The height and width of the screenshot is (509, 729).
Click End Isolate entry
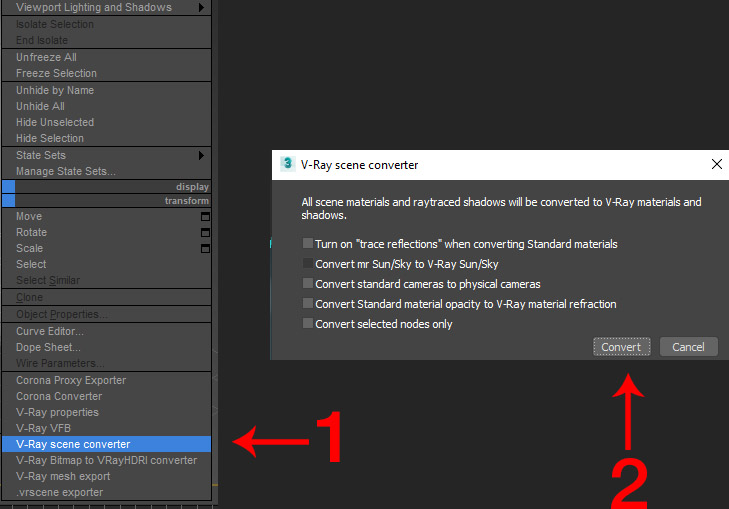(106, 40)
